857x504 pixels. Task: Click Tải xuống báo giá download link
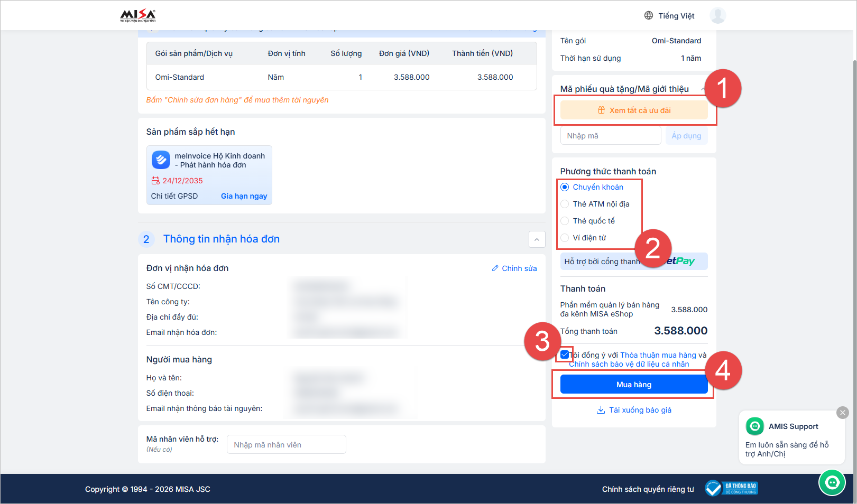634,410
